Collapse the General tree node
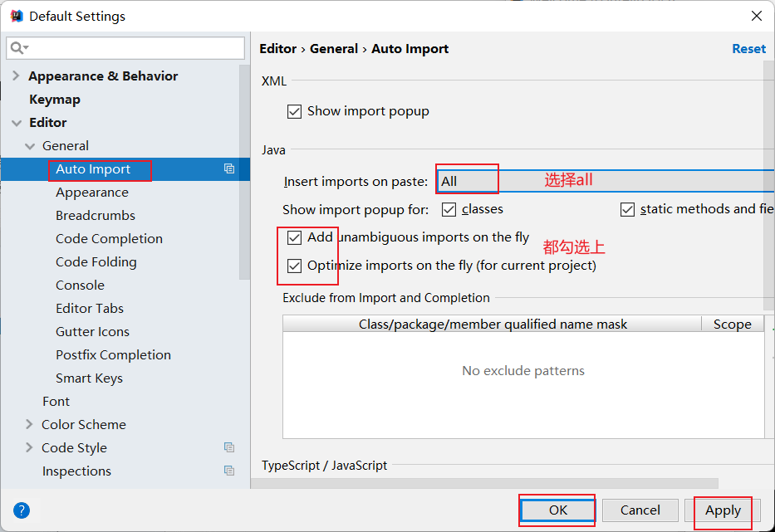This screenshot has width=775, height=532. pyautogui.click(x=30, y=146)
